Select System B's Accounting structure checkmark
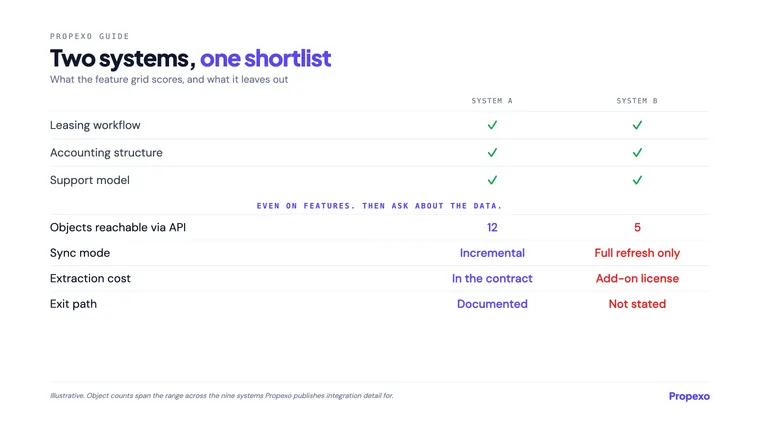Screen dimensions: 760x428 click(x=637, y=153)
